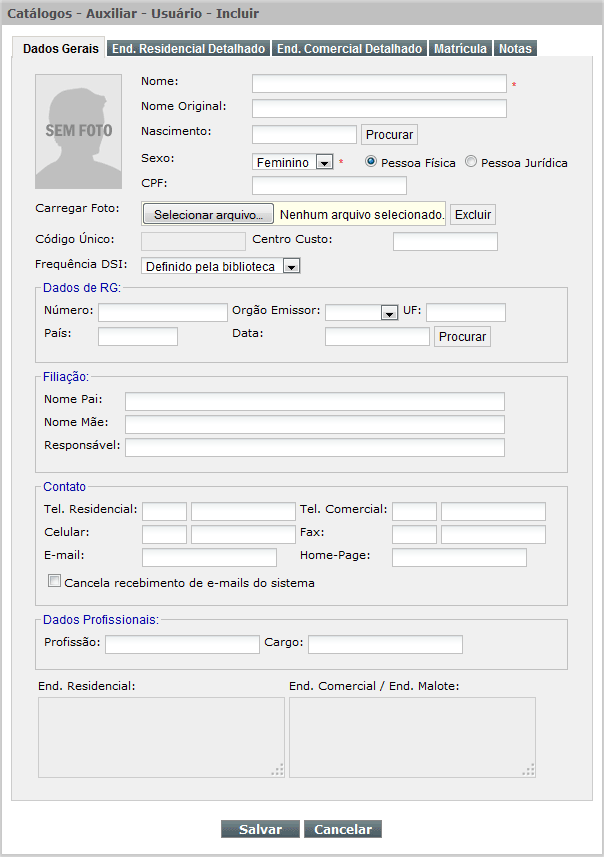Click the E-mail text field
The image size is (604, 857).
coord(209,557)
